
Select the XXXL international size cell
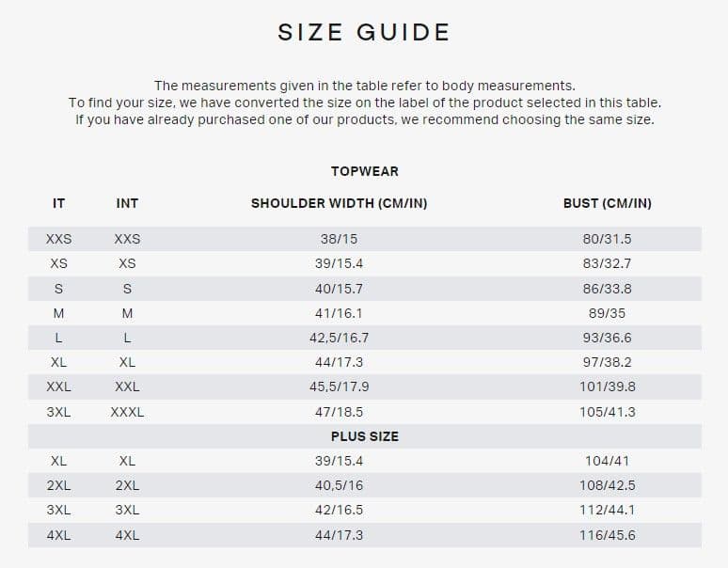coord(127,412)
